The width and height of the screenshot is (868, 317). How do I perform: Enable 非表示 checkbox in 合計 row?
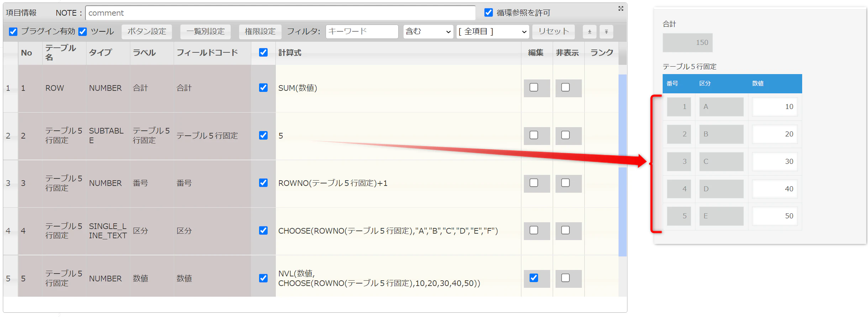[x=565, y=87]
